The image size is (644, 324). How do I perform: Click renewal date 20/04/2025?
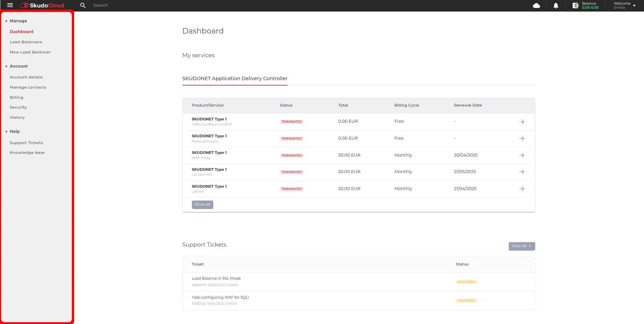(x=466, y=155)
